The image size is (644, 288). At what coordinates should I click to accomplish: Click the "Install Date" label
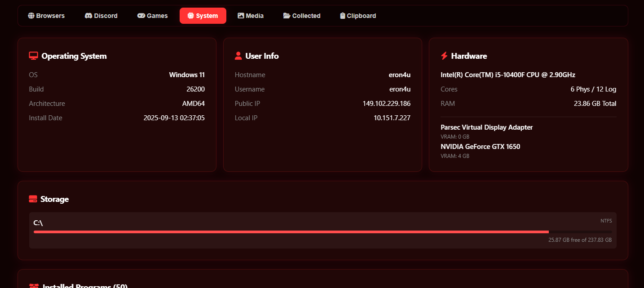[x=46, y=118]
